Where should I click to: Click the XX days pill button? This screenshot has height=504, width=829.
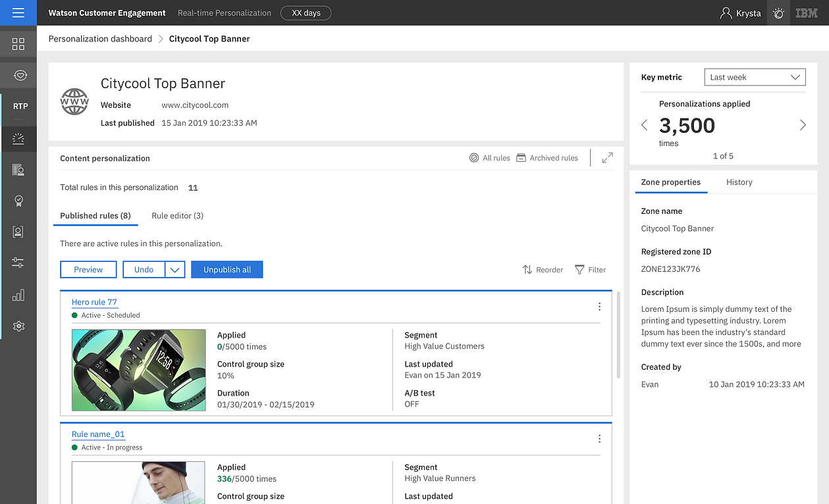306,13
